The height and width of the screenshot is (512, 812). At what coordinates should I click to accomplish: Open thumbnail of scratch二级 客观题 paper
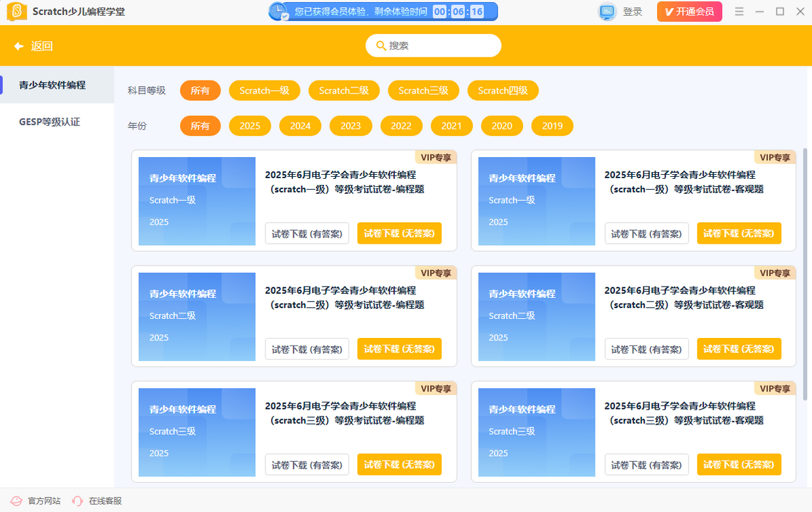pos(537,317)
